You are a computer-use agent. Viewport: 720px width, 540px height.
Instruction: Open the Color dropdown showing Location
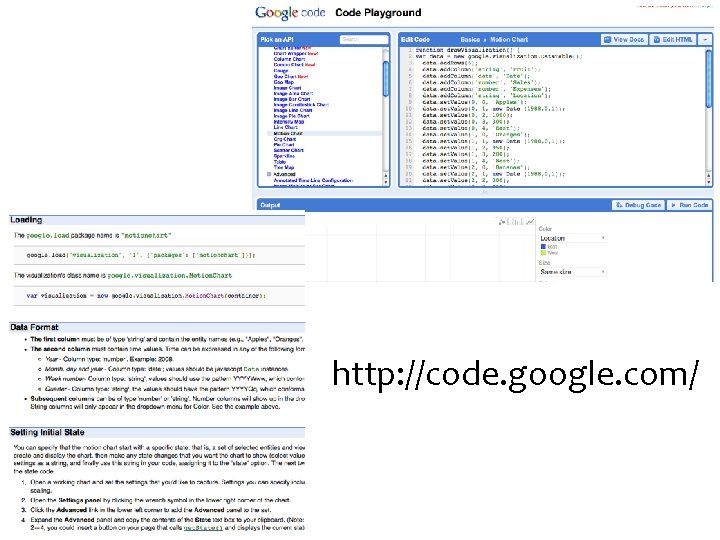tap(573, 238)
